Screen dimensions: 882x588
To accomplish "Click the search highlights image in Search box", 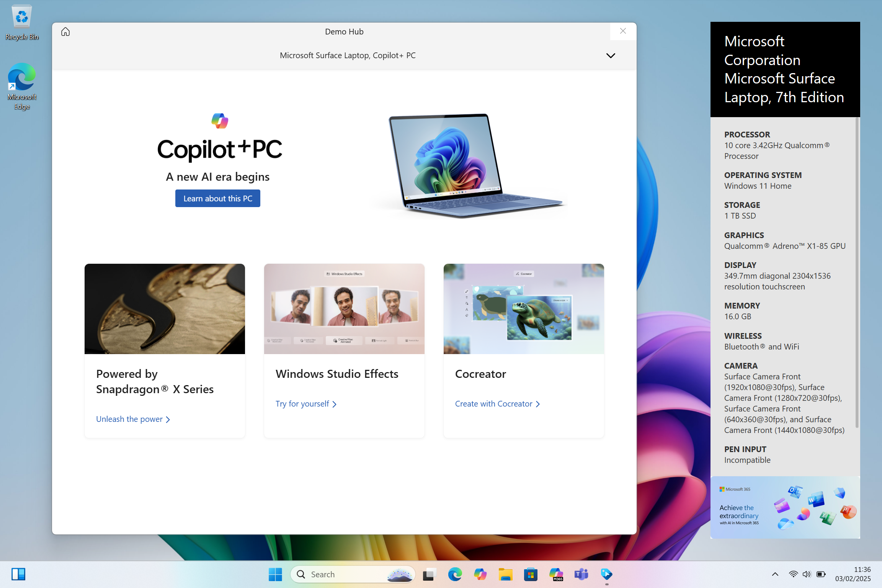I will point(400,575).
